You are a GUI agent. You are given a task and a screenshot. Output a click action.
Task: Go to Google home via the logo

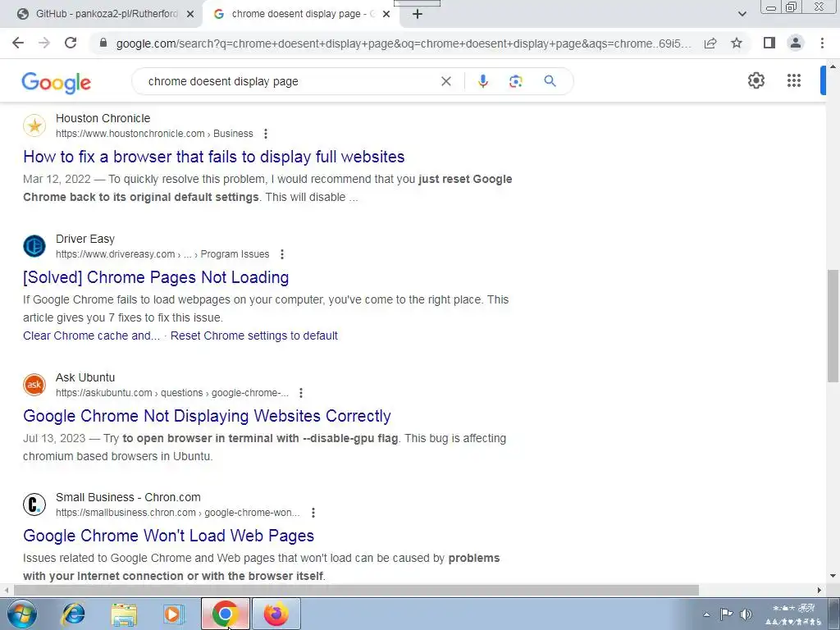(x=57, y=83)
